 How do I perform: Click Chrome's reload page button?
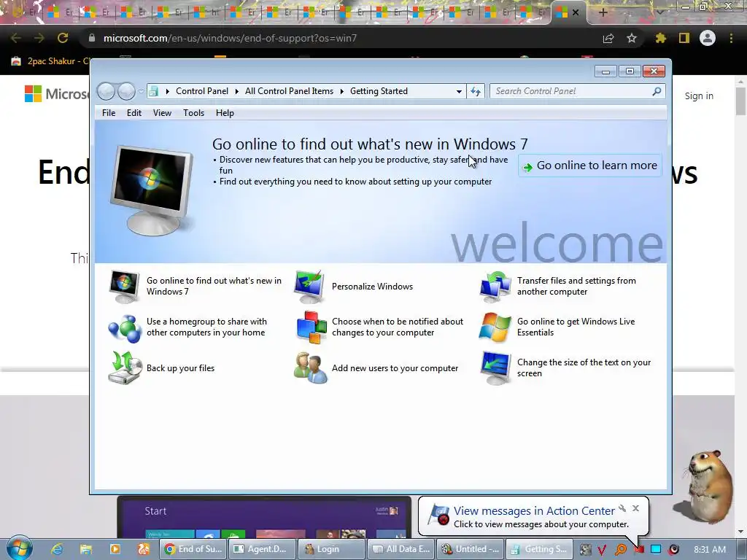tap(63, 38)
